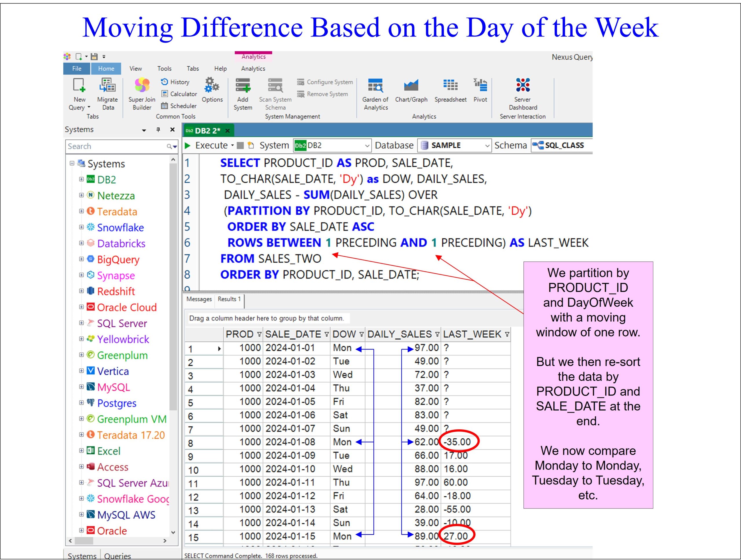
Task: Open the History tool
Action: coord(175,82)
